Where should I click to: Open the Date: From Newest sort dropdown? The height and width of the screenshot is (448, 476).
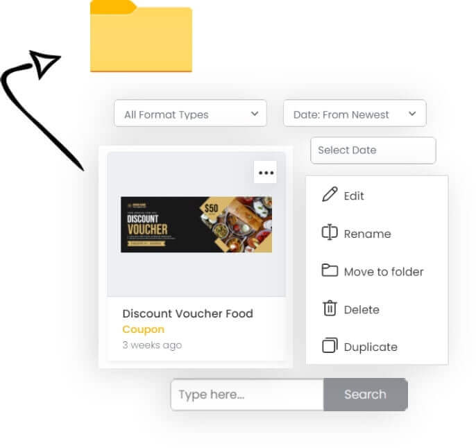[x=355, y=113]
